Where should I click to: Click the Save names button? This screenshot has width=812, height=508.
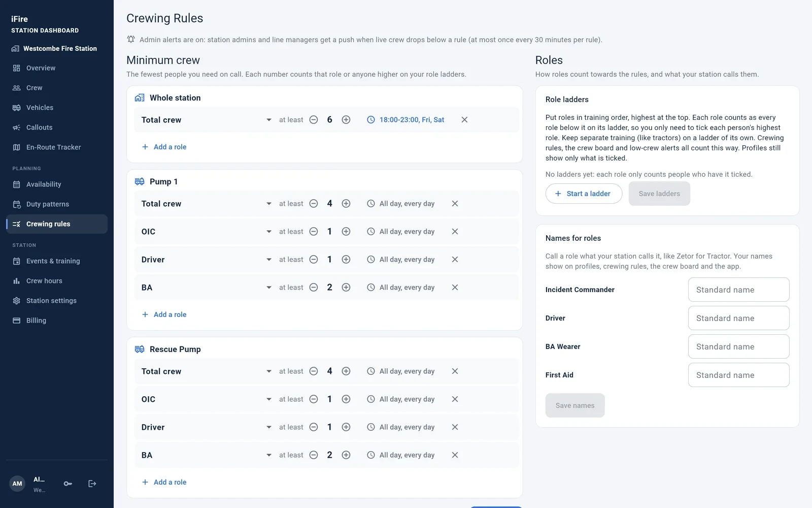pos(575,405)
